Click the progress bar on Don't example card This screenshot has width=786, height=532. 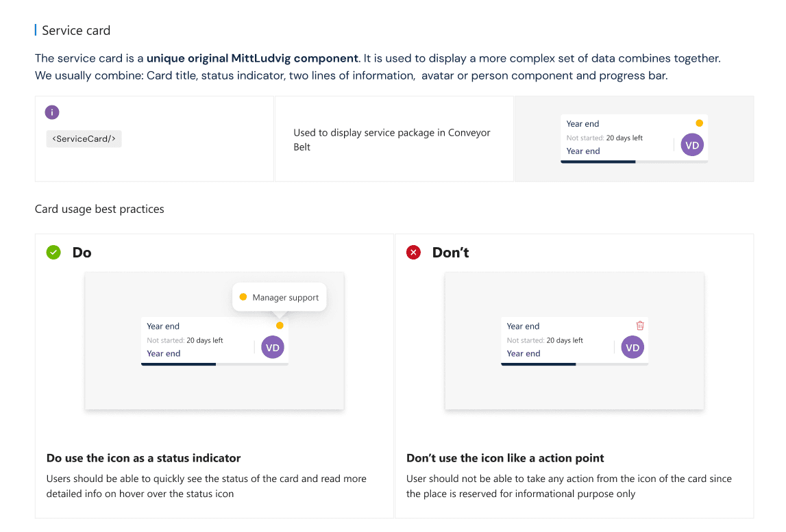point(574,364)
